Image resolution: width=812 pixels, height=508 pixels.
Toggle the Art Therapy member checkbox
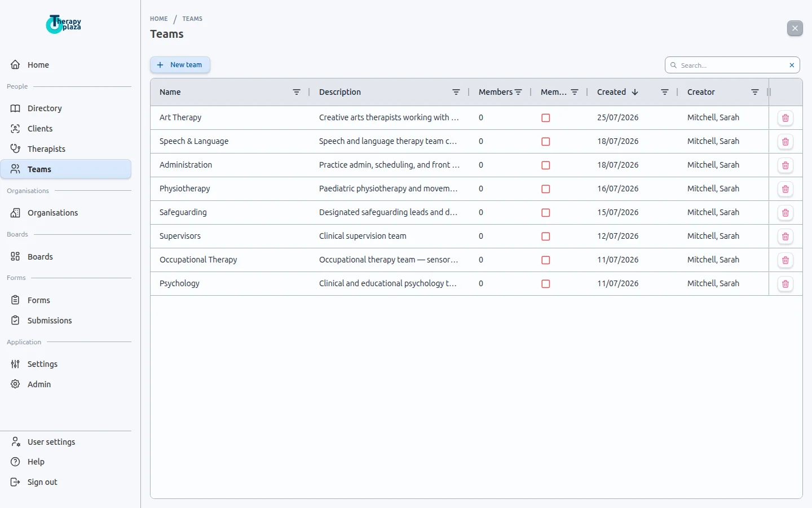[x=545, y=118]
